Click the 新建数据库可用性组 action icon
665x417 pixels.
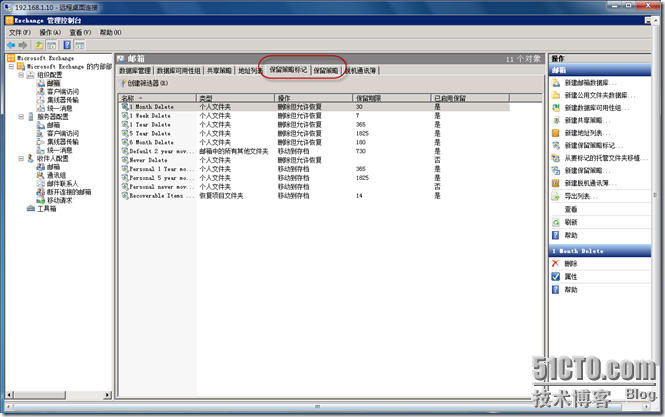[x=556, y=108]
